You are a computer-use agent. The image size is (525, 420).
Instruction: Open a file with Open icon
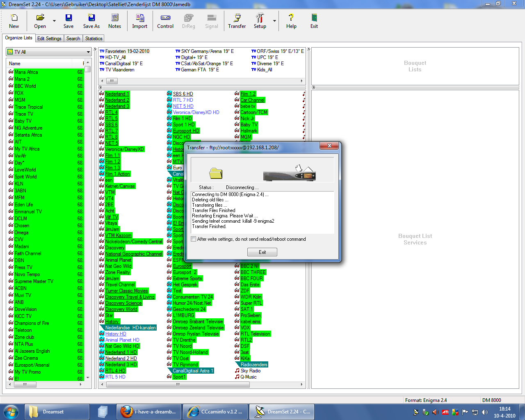tap(40, 21)
